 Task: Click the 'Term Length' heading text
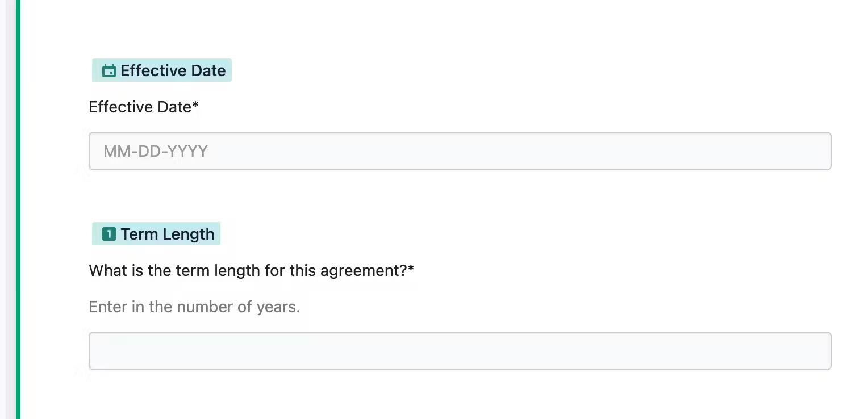(x=168, y=234)
